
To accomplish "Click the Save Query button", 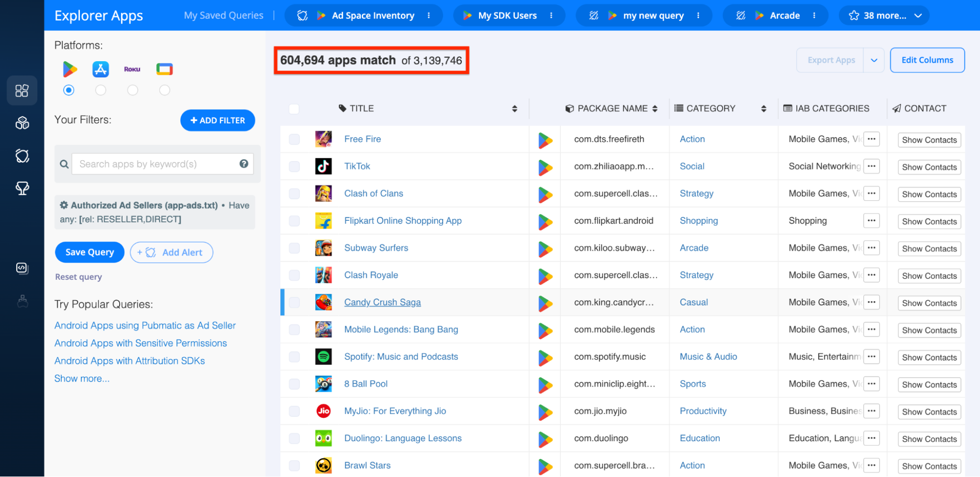I will click(x=90, y=252).
